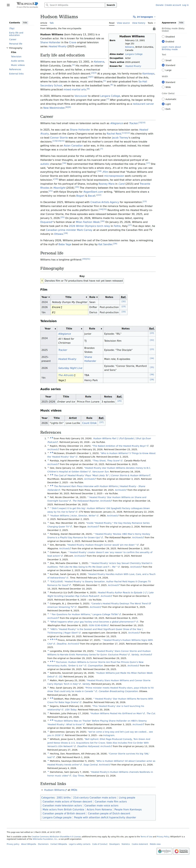Screen dimensions: 196x868
Task: Click the Wikipedia globe logo
Action: (x=27, y=5)
